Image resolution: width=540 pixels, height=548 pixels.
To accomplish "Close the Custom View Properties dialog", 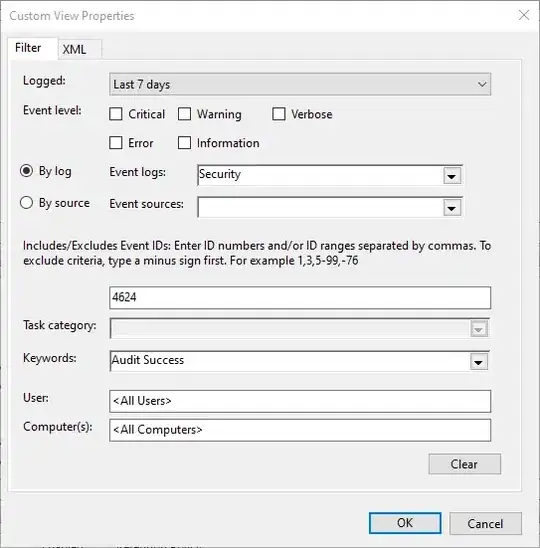I will (x=524, y=15).
